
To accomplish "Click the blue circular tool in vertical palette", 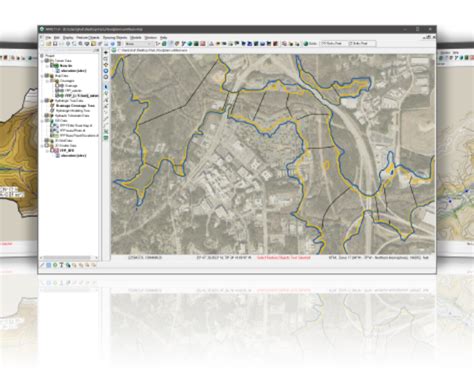I will point(106,71).
